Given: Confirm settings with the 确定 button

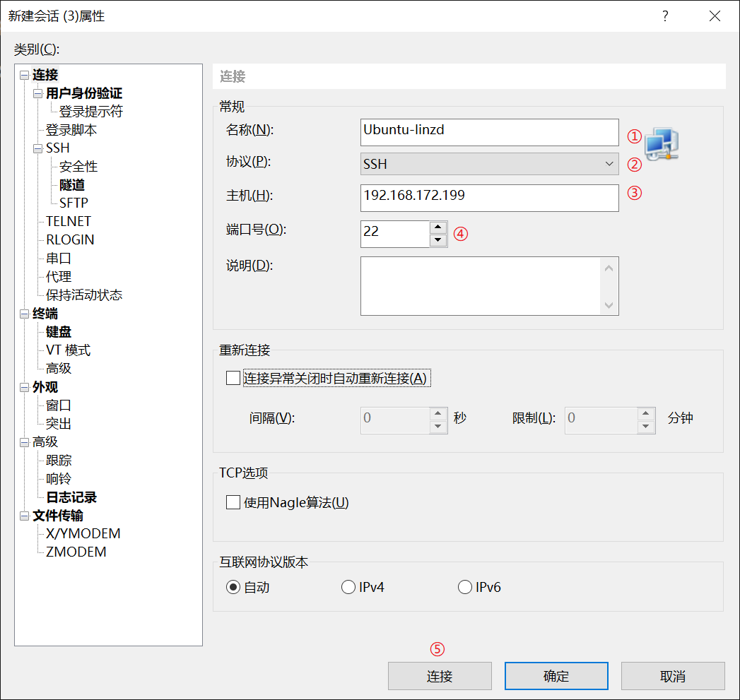Looking at the screenshot, I should (x=556, y=676).
